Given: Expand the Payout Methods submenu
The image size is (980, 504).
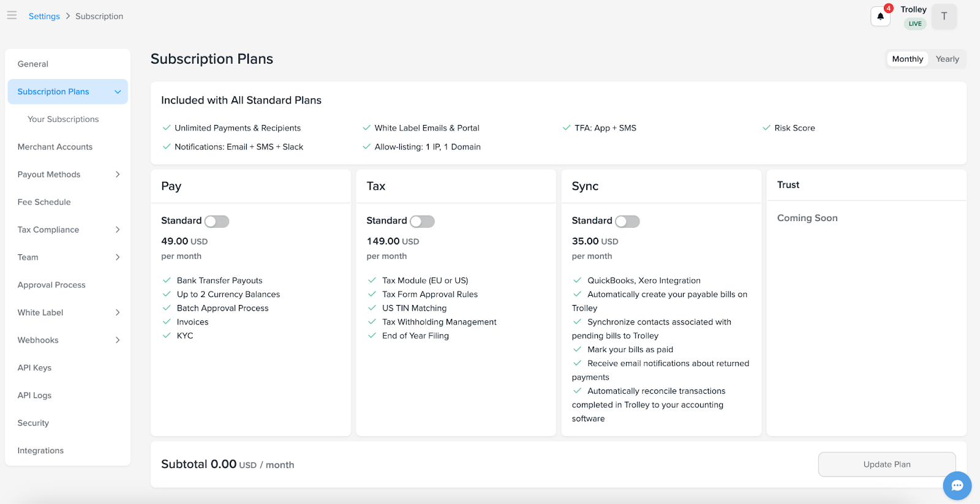Looking at the screenshot, I should click(118, 175).
